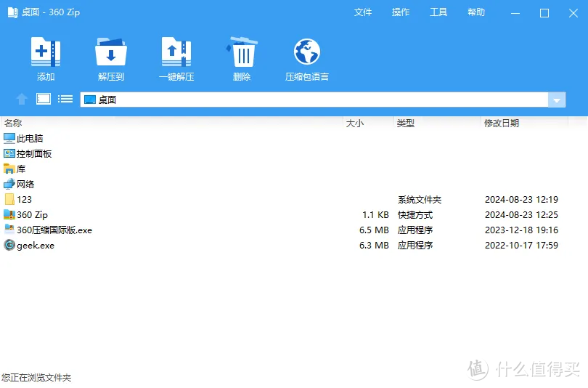The width and height of the screenshot is (588, 388).
Task: Minimize the 360 Zip window
Action: pyautogui.click(x=515, y=13)
